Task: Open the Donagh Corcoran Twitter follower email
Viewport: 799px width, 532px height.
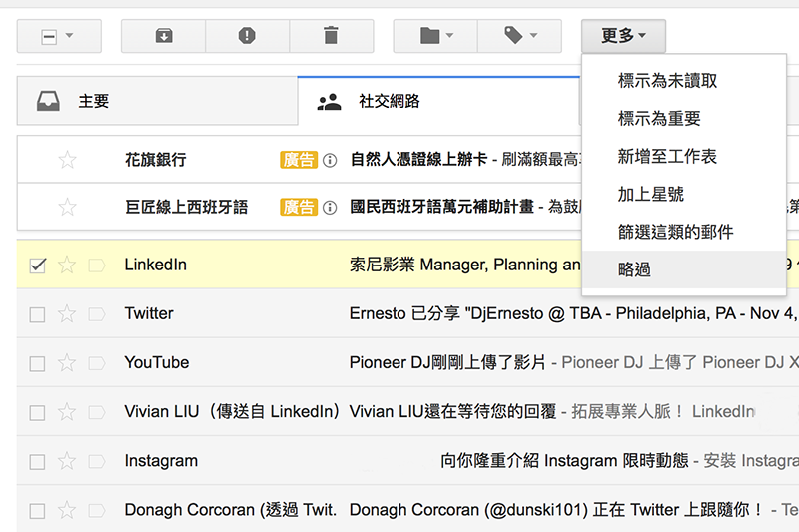Action: pyautogui.click(x=555, y=510)
